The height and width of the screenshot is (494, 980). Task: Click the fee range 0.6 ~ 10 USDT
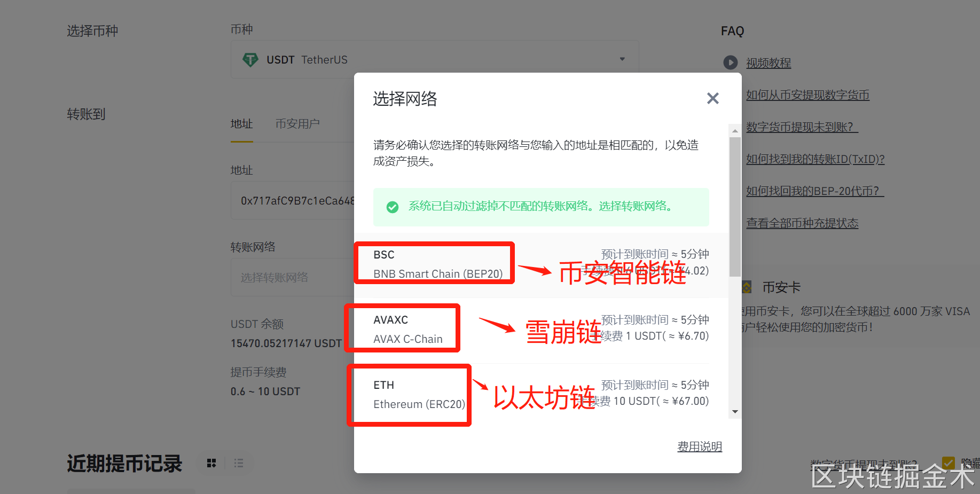(265, 391)
